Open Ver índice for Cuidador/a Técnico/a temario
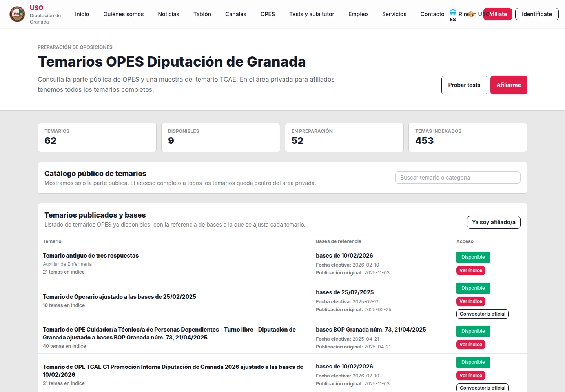565x392 pixels. [471, 345]
